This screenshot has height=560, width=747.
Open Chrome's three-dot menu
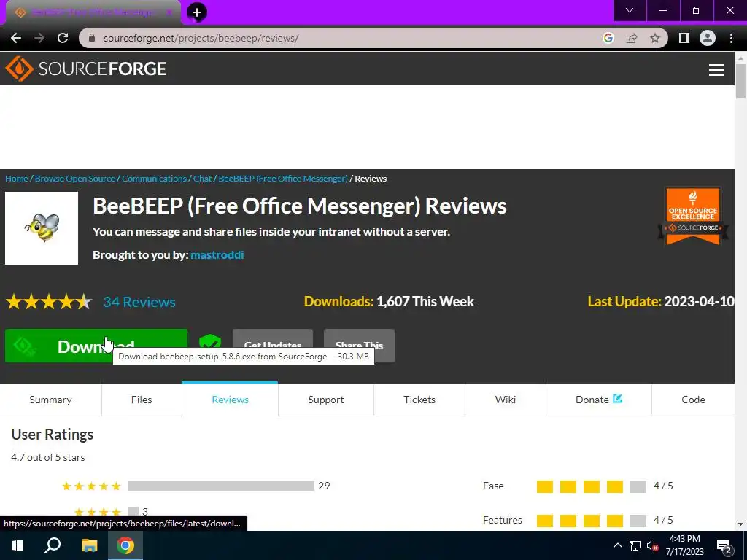click(731, 38)
